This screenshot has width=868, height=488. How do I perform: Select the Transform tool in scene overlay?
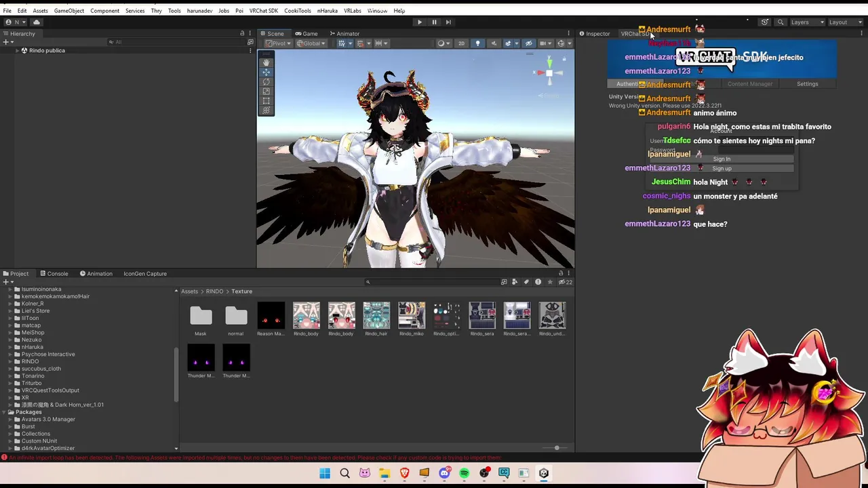[266, 110]
